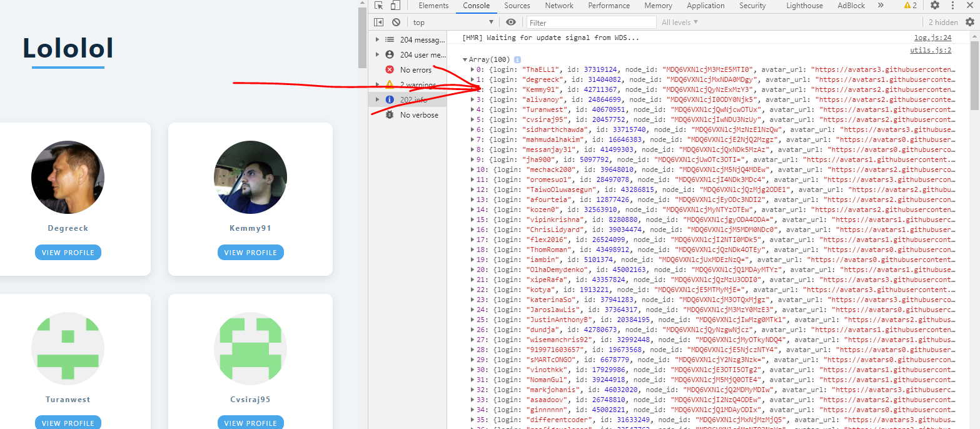Clear the console with the ban icon

pos(396,23)
